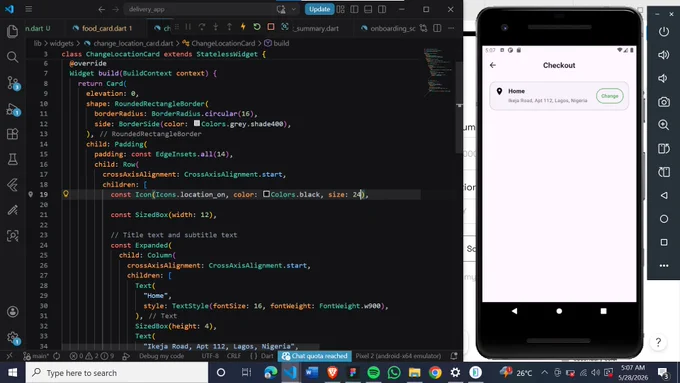This screenshot has width=680, height=383.
Task: Pause the debug session
Action: click(188, 27)
